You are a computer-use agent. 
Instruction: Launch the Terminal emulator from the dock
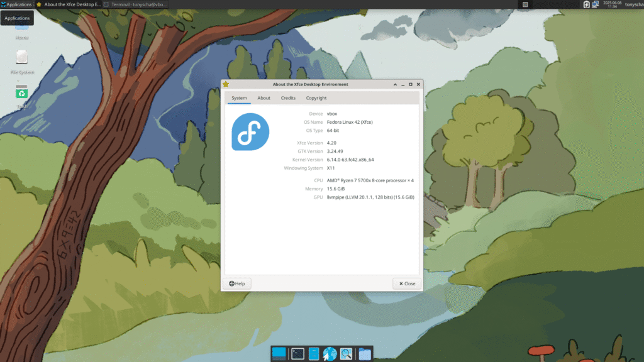tap(297, 353)
